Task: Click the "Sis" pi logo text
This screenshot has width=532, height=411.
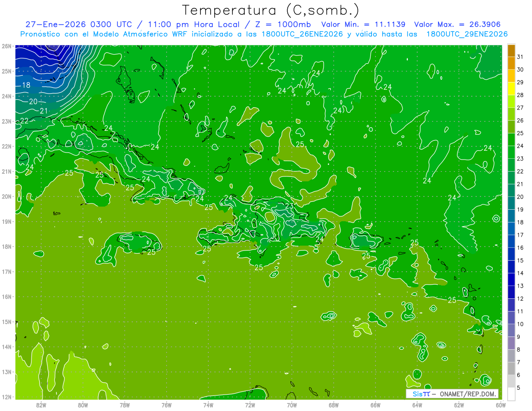Action: tap(421, 394)
